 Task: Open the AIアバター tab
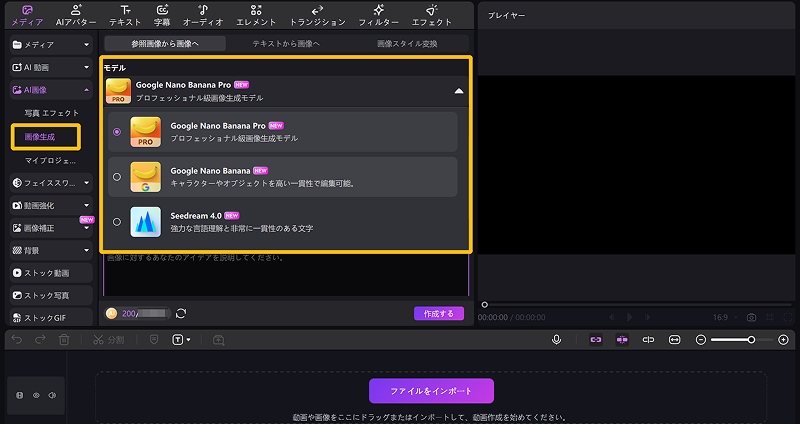[x=76, y=16]
